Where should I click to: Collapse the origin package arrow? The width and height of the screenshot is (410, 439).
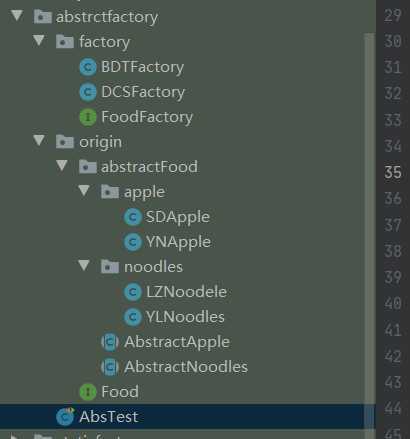(39, 140)
